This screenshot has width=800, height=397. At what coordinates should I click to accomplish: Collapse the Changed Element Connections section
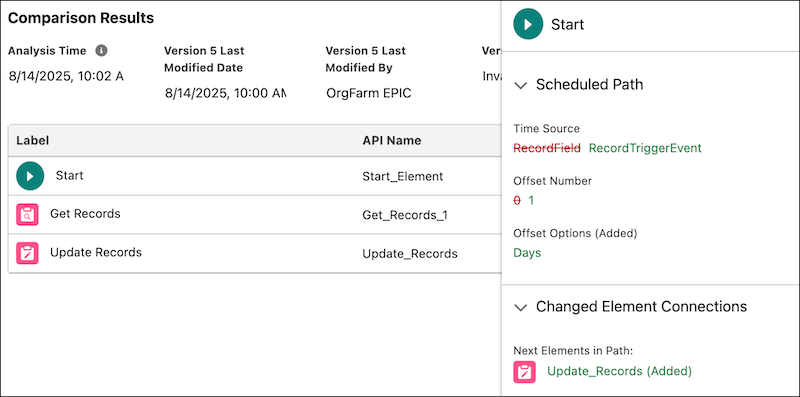click(x=520, y=307)
